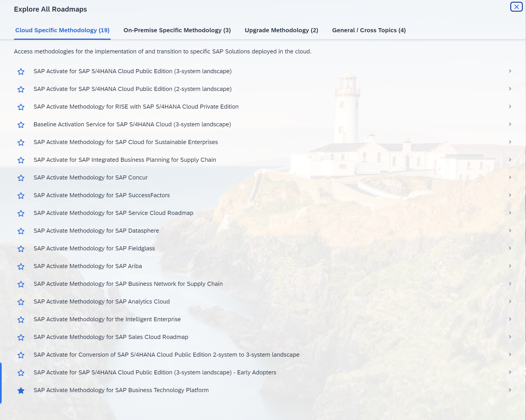Open SAP Activate Methodology for SAP Ariba
The width and height of the screenshot is (526, 420).
coord(88,266)
